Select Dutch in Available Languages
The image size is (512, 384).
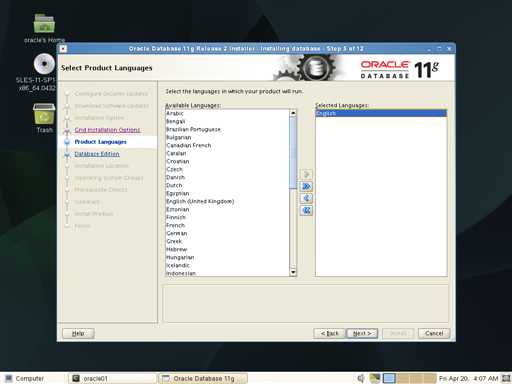[228, 185]
